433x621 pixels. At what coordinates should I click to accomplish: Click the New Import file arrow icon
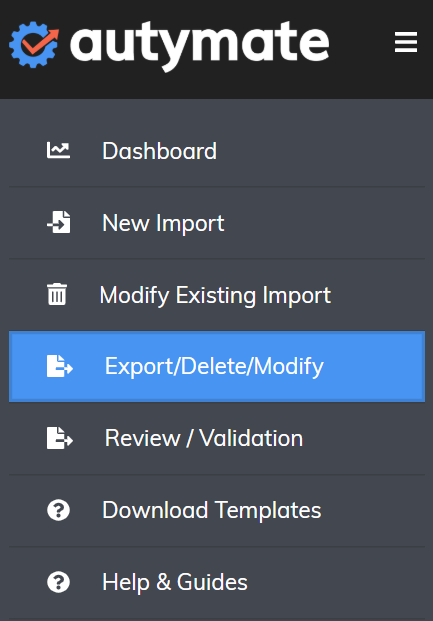pyautogui.click(x=59, y=222)
